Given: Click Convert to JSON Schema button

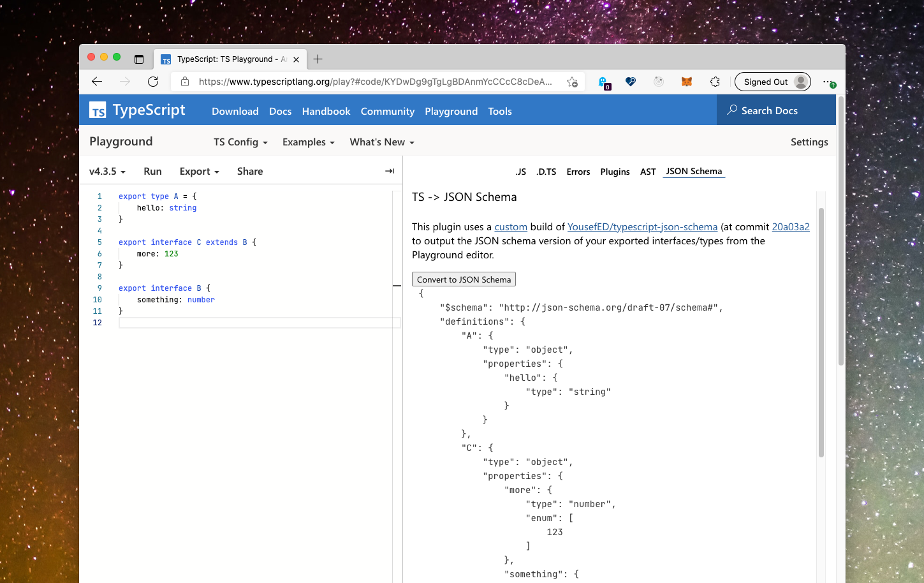Looking at the screenshot, I should [464, 279].
